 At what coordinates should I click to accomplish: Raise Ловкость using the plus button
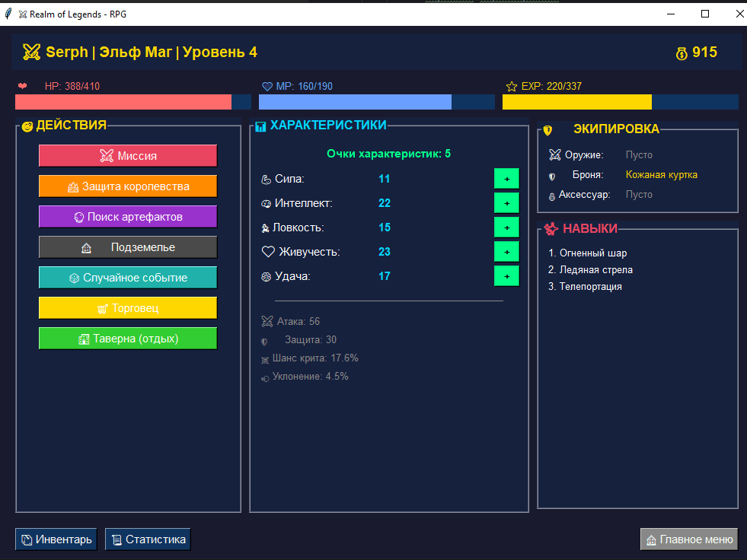506,228
